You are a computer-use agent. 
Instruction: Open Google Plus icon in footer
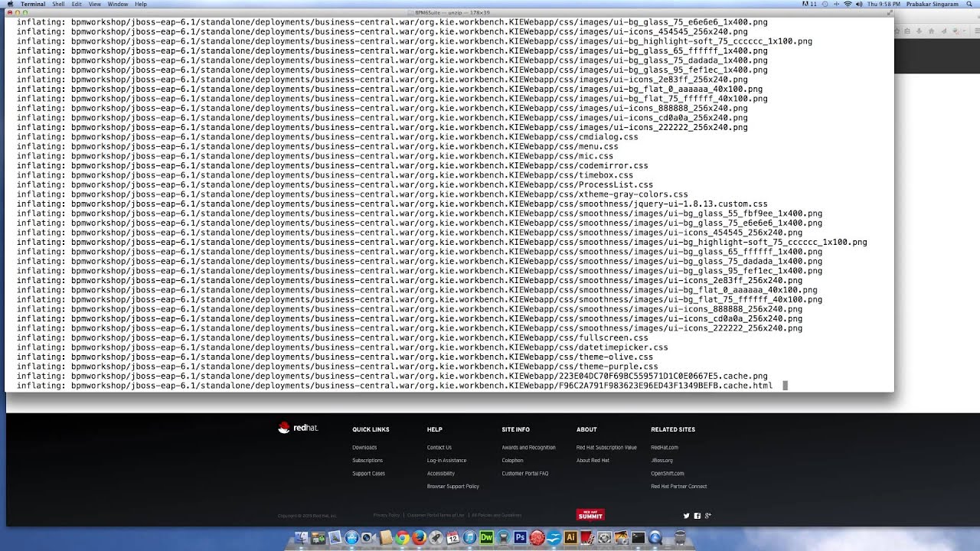tap(707, 516)
